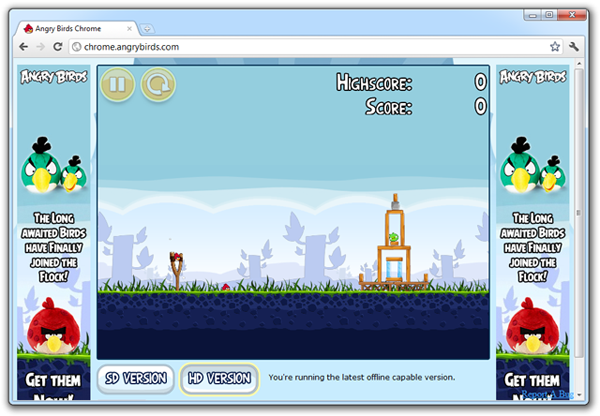Click the browser forward arrow
Screen dimensions: 600x416
click(x=41, y=47)
